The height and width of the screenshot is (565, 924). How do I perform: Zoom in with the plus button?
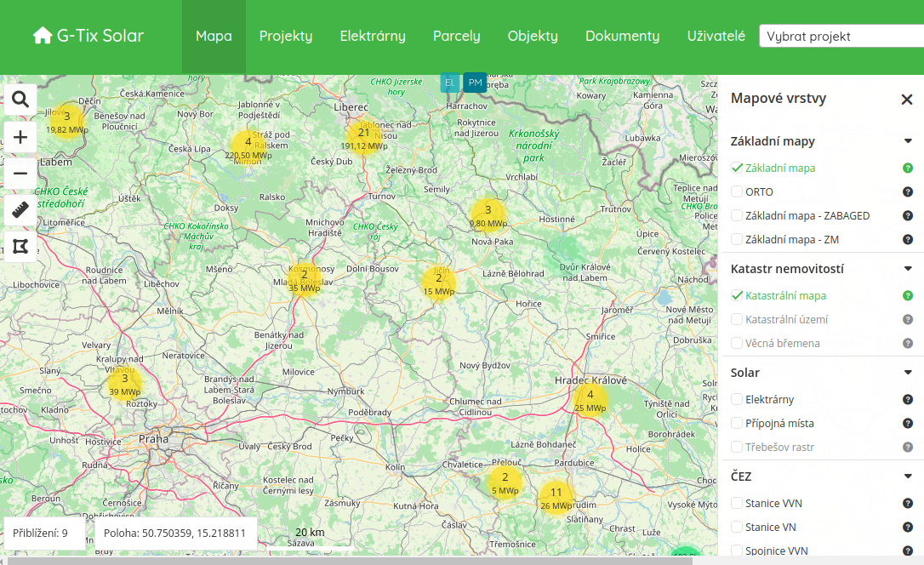pos(20,137)
